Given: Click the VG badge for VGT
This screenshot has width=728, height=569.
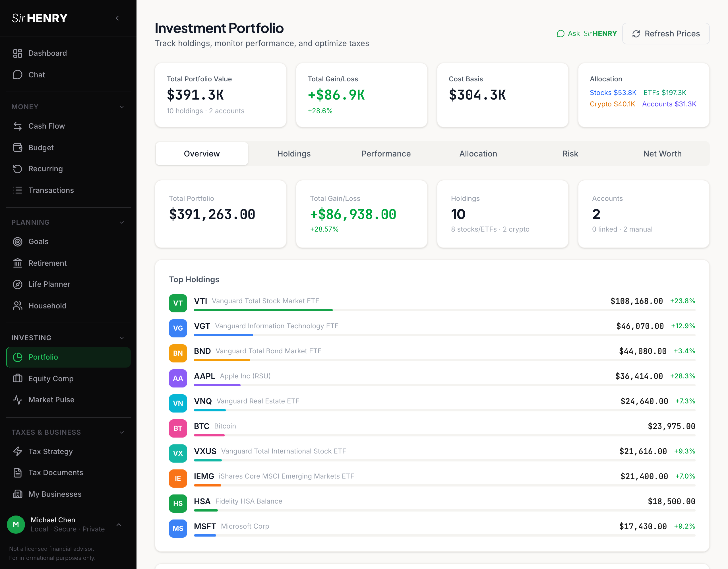Looking at the screenshot, I should [x=178, y=328].
